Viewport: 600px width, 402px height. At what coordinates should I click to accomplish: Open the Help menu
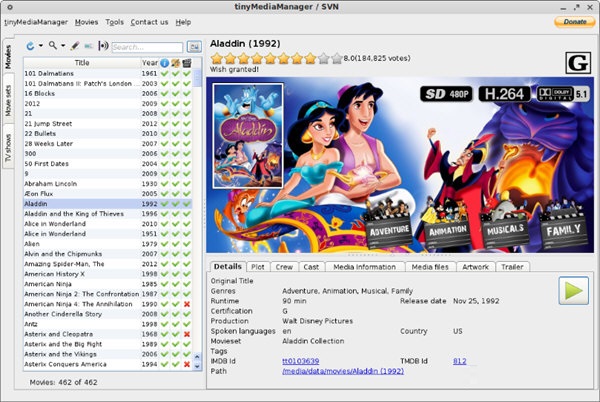[183, 22]
